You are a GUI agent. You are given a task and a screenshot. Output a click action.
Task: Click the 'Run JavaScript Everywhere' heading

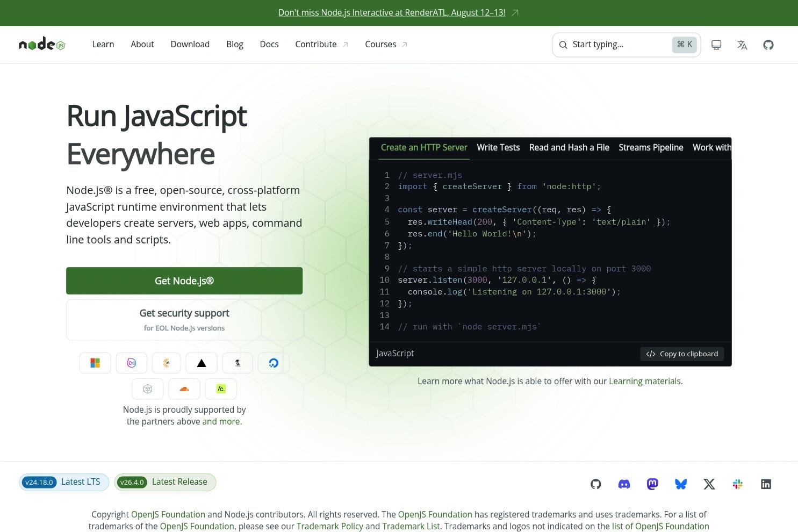click(x=156, y=135)
